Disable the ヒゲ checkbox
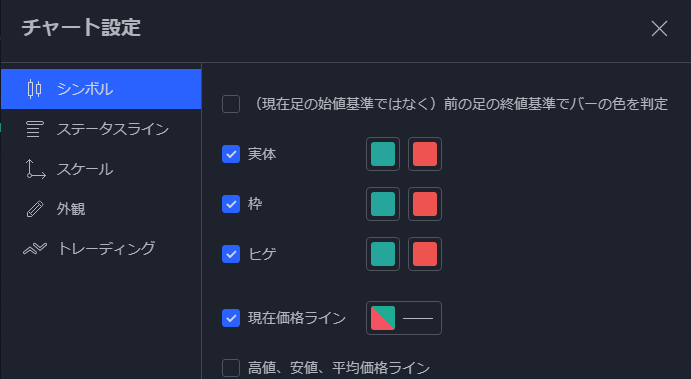Viewport: 691px width, 379px height. click(x=231, y=254)
